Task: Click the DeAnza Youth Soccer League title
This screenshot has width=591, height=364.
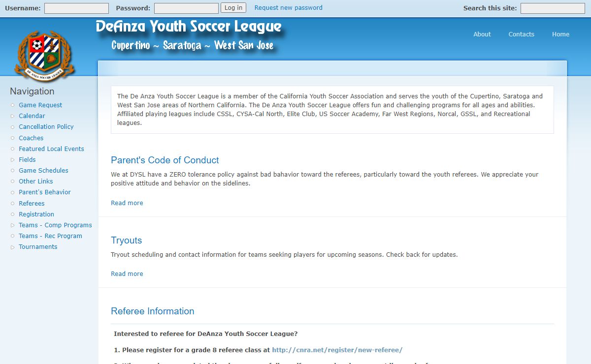Action: [189, 26]
